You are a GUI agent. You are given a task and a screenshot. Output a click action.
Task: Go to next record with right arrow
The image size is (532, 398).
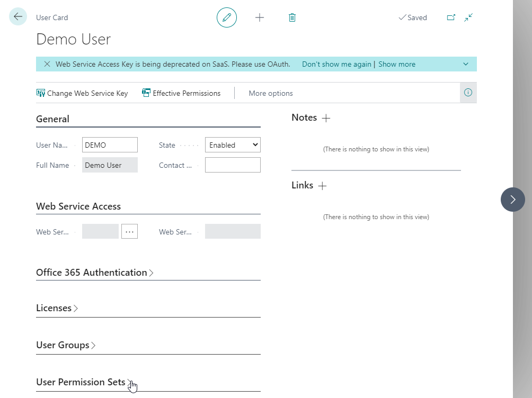(512, 200)
